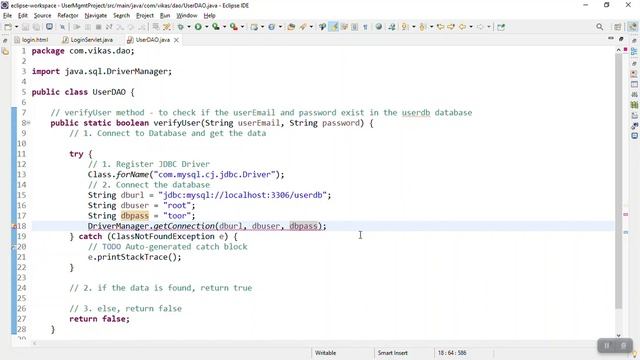
Task: Click the Pin Editor icon
Action: (501, 27)
